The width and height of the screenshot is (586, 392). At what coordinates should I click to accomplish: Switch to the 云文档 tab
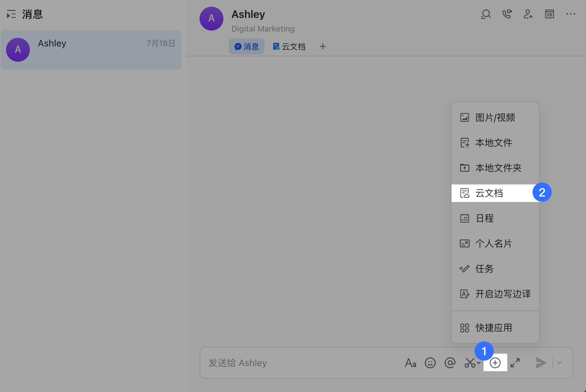[x=289, y=47]
